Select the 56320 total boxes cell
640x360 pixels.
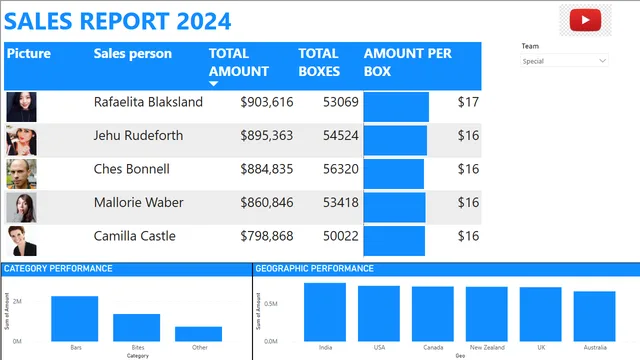[x=341, y=169]
